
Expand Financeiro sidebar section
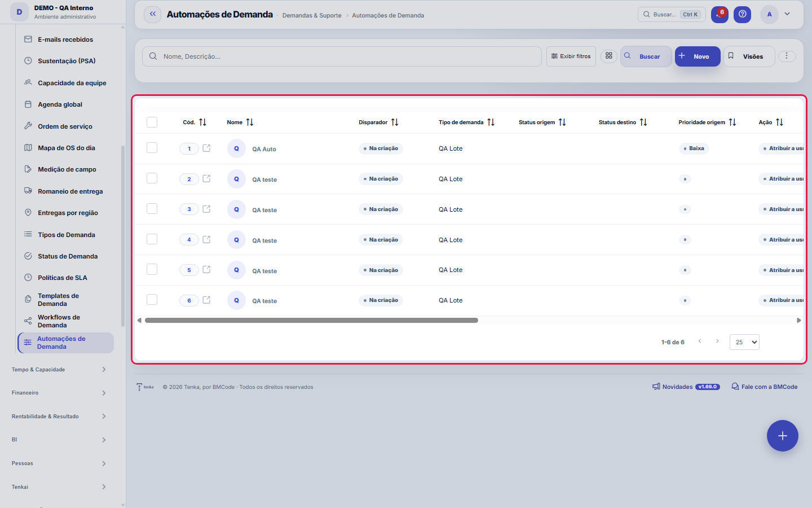59,393
